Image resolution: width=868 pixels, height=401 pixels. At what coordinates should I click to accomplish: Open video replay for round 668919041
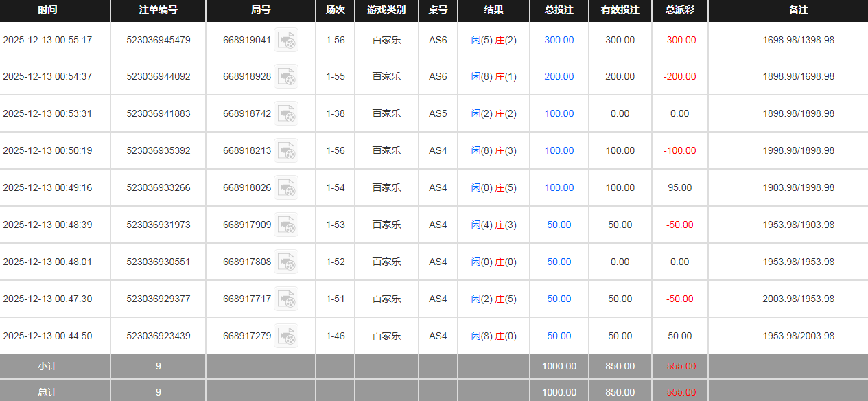click(286, 41)
